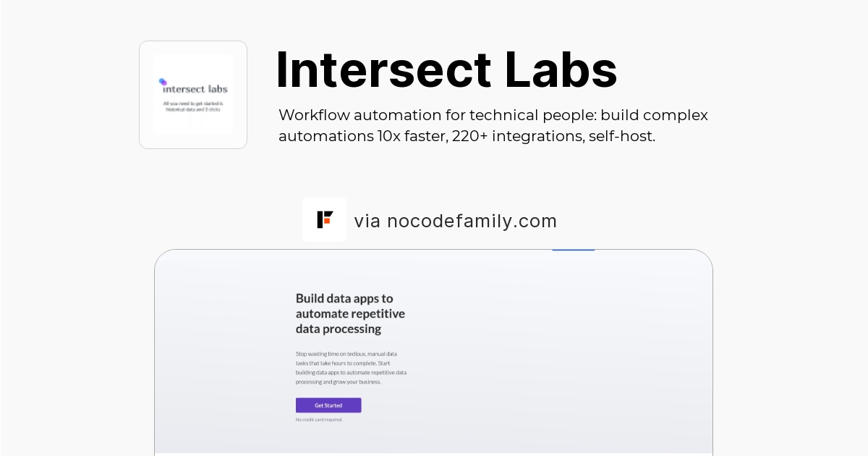Viewport: 868px width, 456px height.
Task: Open the large 'Intersect Labs' title
Action: [446, 70]
